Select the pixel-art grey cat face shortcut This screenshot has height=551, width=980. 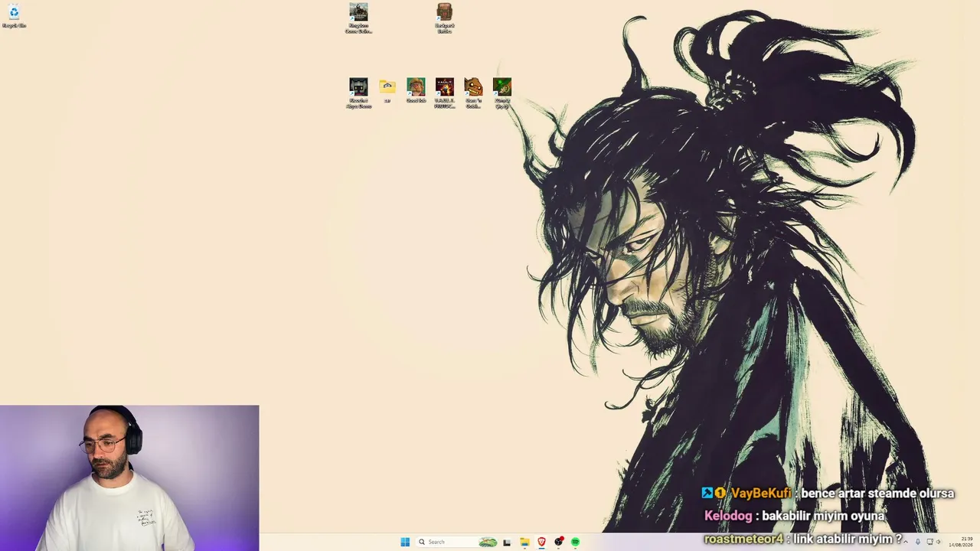point(358,93)
